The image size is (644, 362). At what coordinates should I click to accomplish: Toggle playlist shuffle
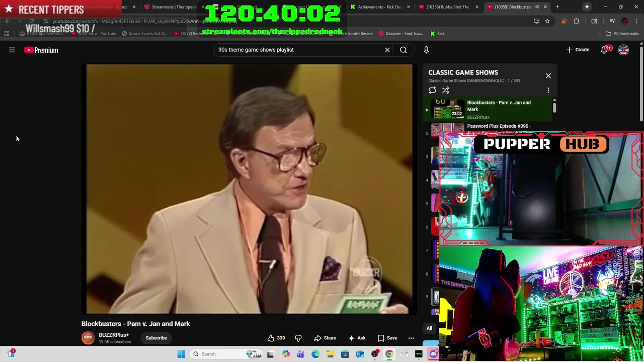click(x=446, y=90)
